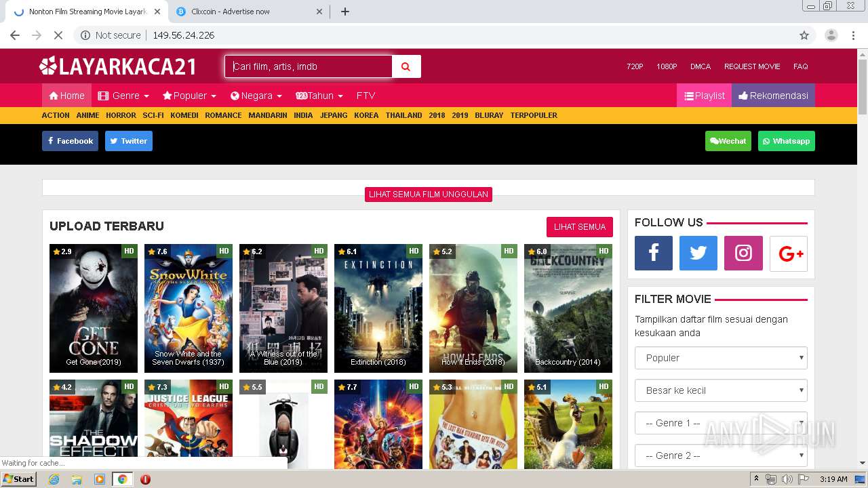Open the Get Gone (2019) poster

[x=94, y=308]
